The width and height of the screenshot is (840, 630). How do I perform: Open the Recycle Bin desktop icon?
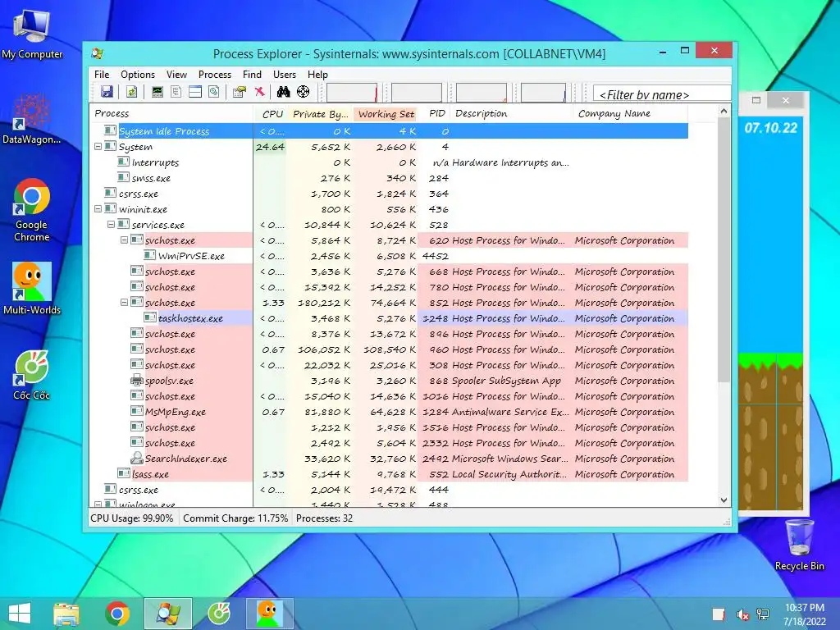click(799, 545)
